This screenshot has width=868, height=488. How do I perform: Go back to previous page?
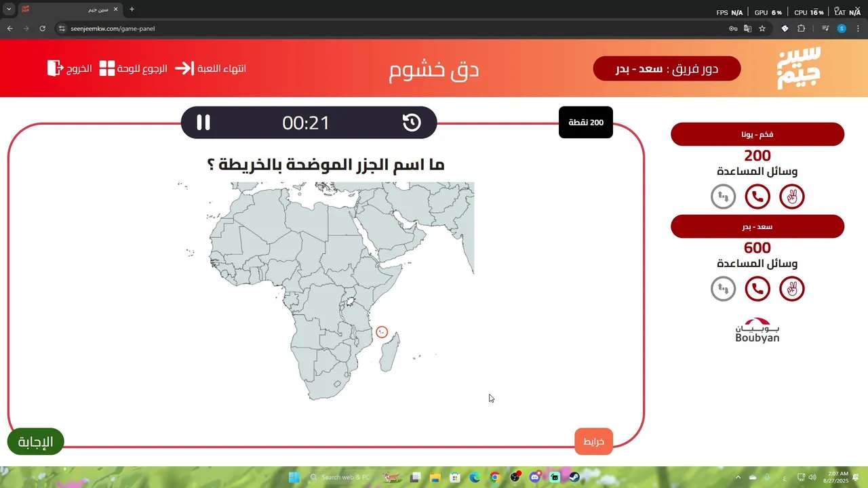[9, 28]
